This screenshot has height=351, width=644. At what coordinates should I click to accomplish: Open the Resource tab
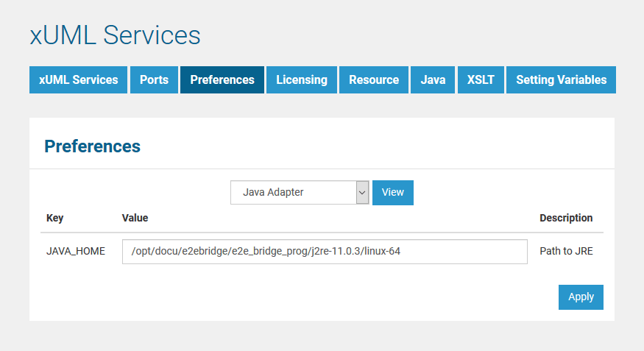374,80
